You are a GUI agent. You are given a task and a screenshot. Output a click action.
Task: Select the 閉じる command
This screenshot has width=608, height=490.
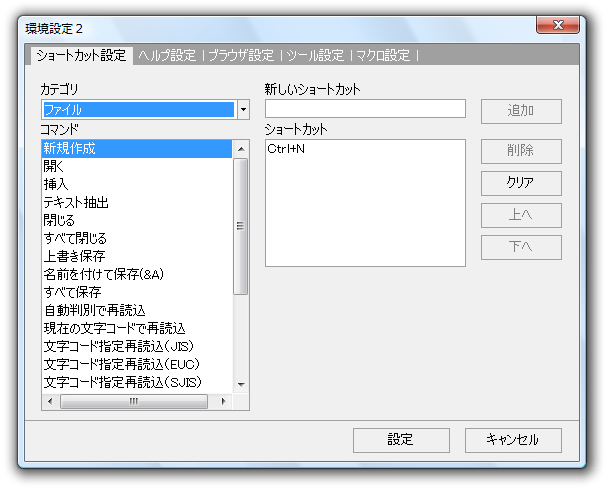point(137,221)
